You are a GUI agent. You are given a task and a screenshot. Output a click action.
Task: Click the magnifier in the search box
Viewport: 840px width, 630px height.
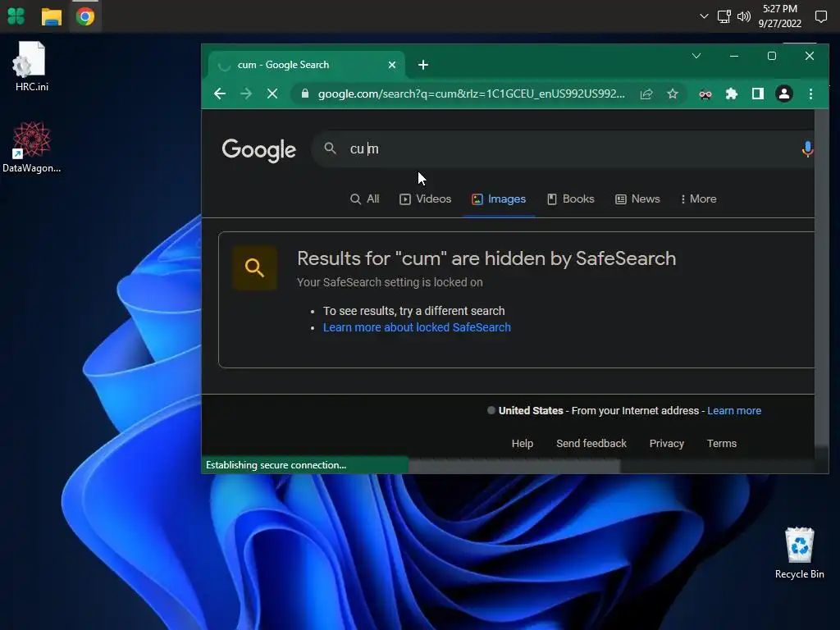click(x=330, y=148)
